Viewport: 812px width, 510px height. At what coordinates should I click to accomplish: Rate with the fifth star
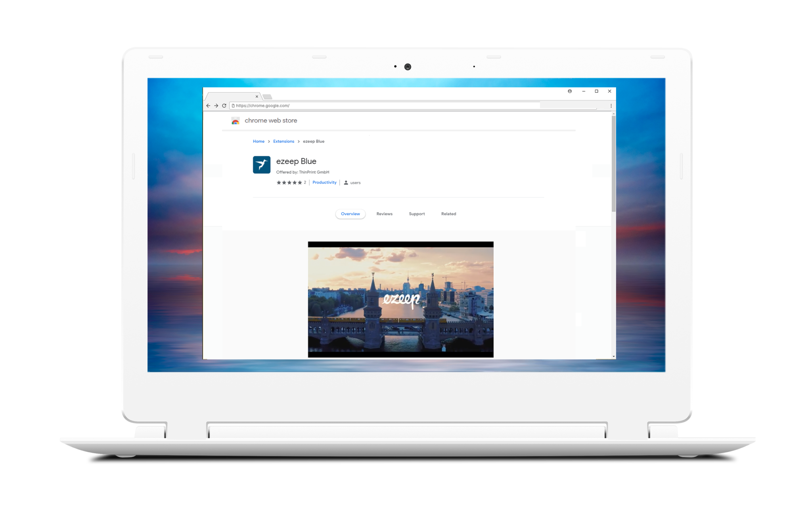point(300,182)
